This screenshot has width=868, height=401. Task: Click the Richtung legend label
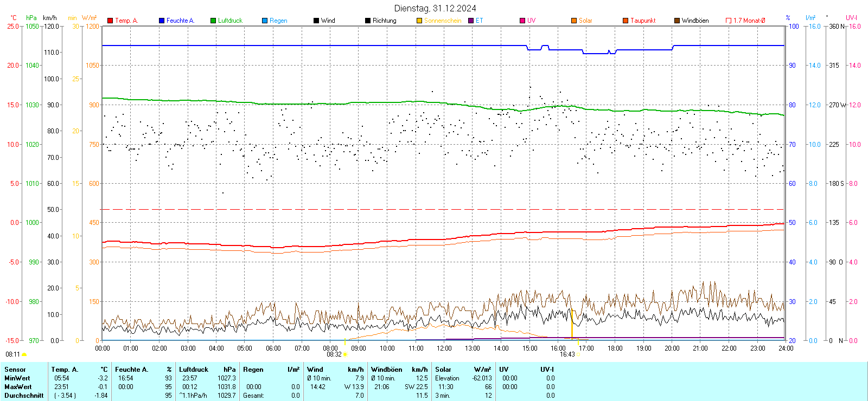tap(384, 21)
